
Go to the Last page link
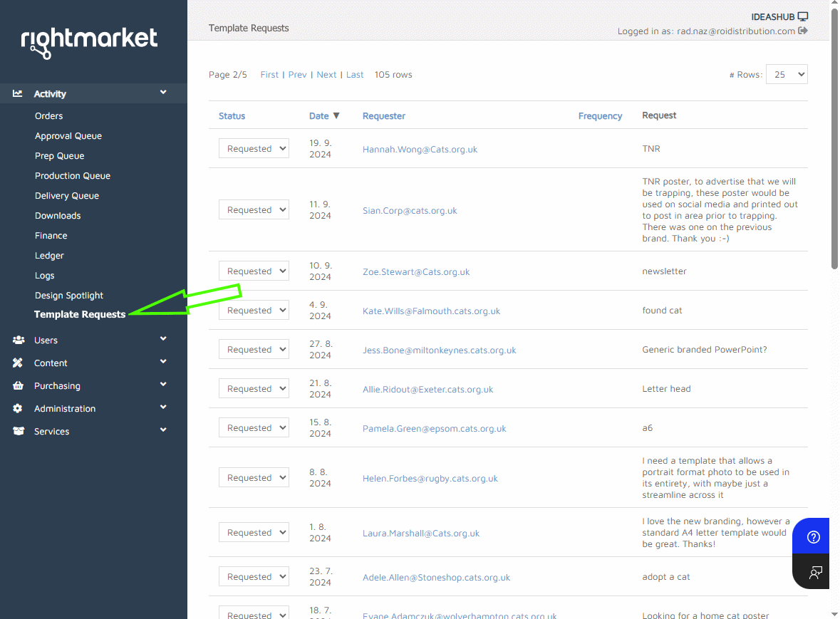click(x=355, y=74)
